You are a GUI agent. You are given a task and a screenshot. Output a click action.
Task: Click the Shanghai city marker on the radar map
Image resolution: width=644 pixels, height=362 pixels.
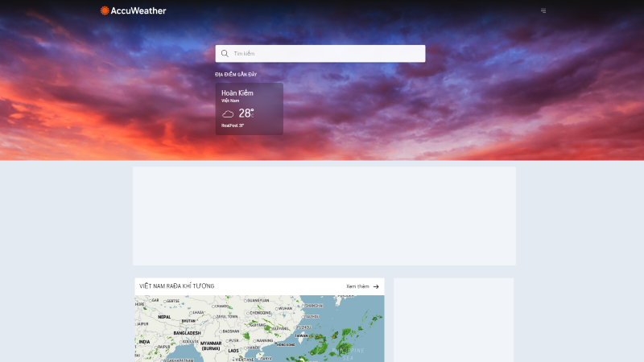304,306
